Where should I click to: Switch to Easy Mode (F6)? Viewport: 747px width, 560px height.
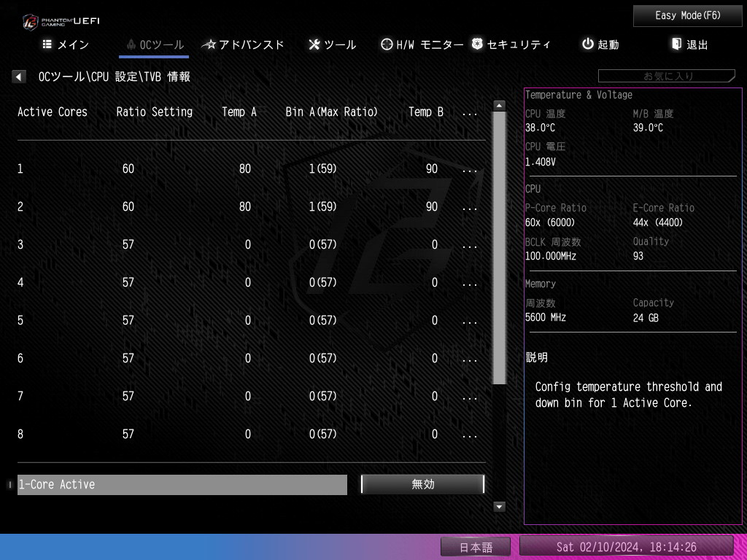coord(687,16)
